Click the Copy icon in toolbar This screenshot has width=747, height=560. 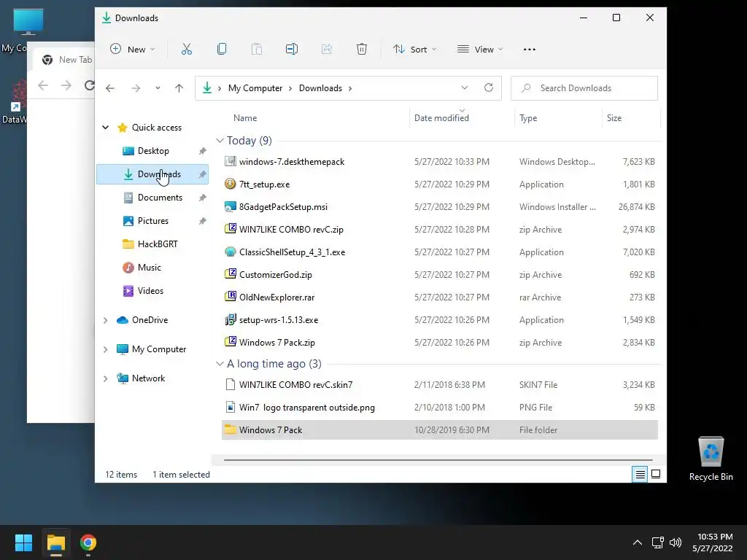click(x=222, y=49)
